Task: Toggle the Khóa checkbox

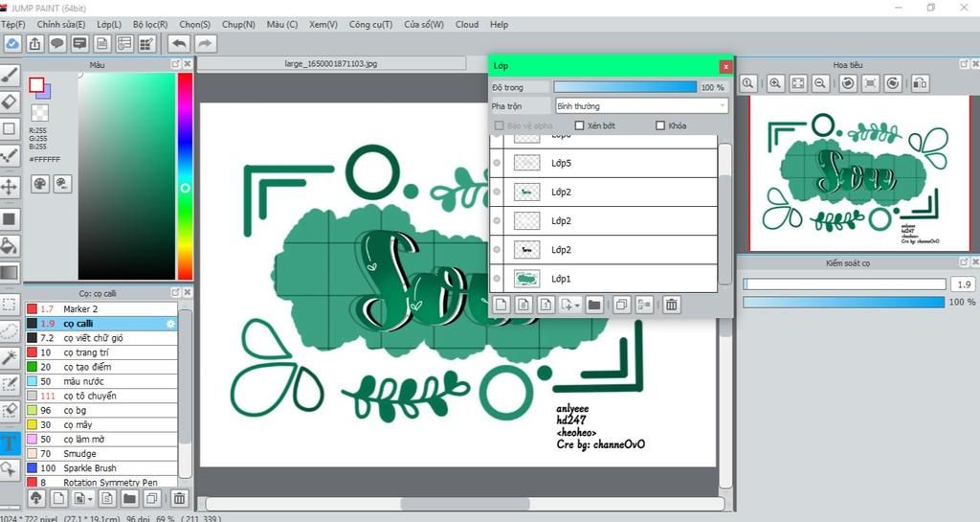Action: click(x=660, y=125)
